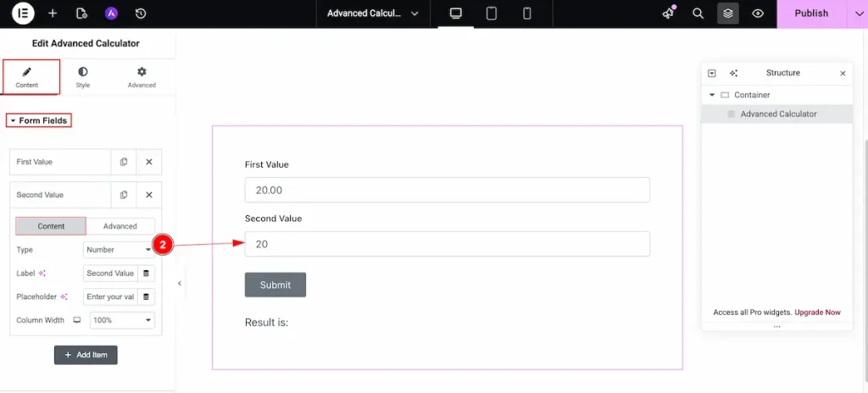
Task: Collapse the Container tree node
Action: (x=712, y=95)
